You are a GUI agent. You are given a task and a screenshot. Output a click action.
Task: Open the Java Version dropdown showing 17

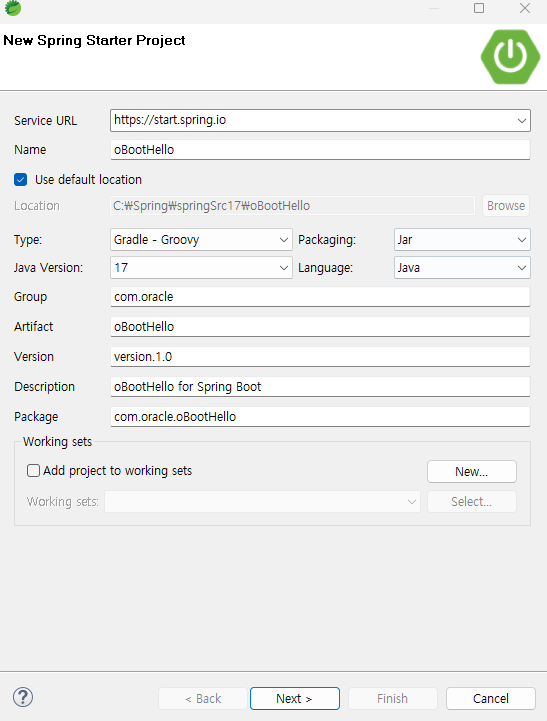(x=201, y=268)
